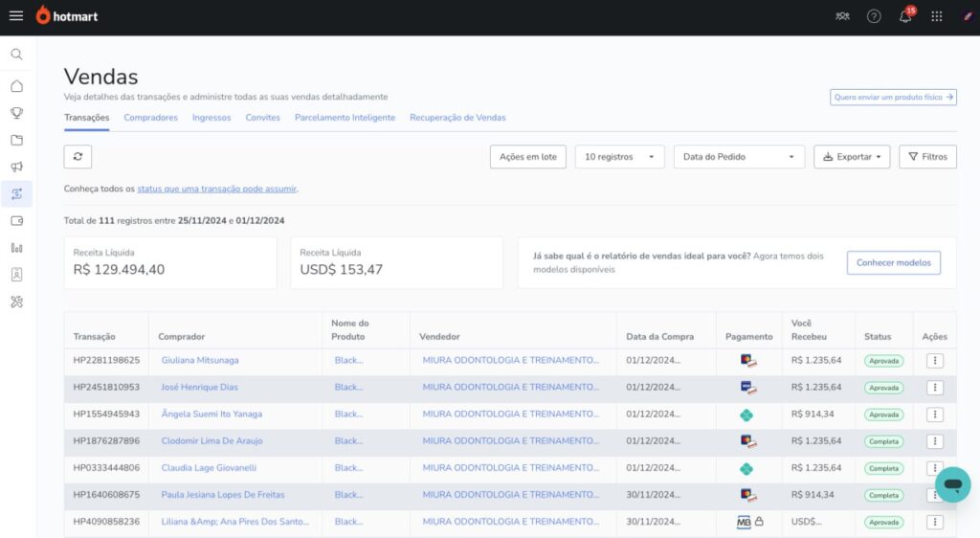Open the Filtros button

coord(927,157)
